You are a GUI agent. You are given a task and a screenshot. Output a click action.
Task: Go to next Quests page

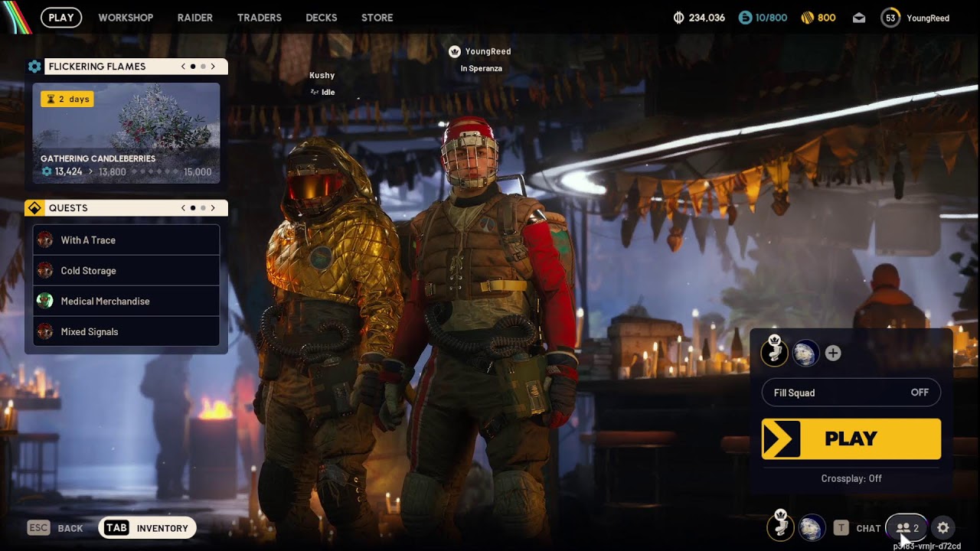click(213, 208)
